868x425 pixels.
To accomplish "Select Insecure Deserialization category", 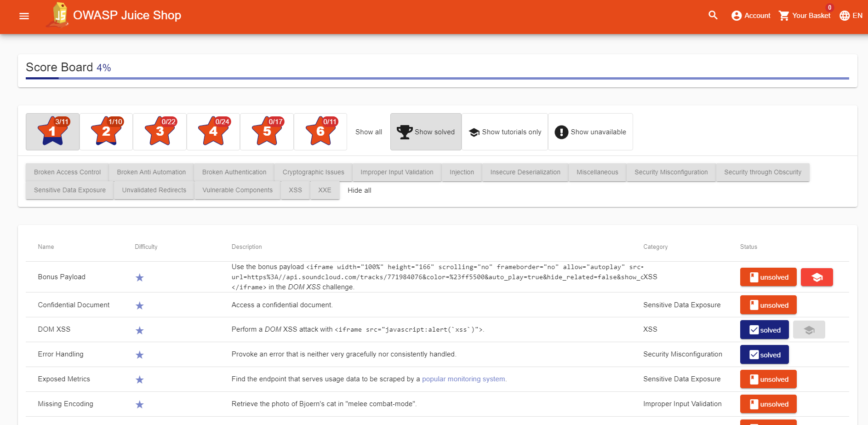I will (525, 172).
